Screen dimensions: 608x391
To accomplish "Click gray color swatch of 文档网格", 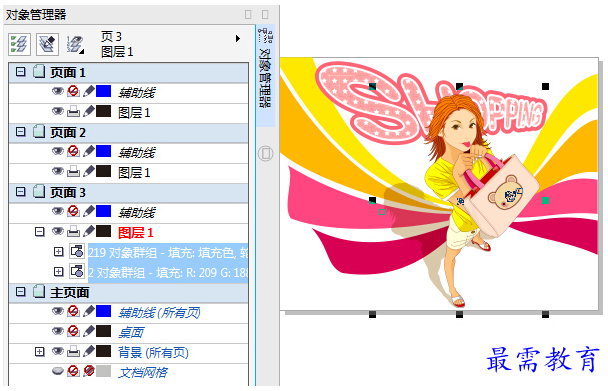I will pyautogui.click(x=104, y=371).
